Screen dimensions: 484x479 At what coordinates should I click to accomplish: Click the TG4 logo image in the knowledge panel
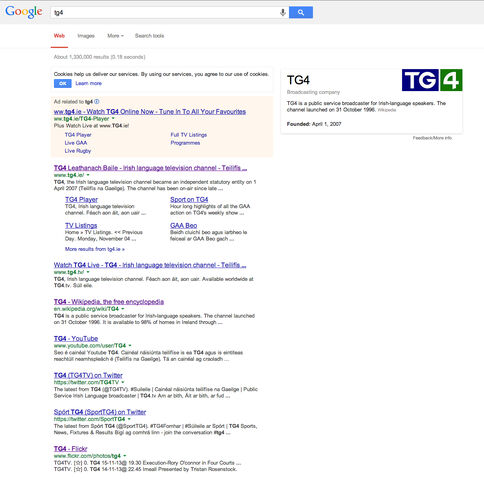click(x=432, y=80)
